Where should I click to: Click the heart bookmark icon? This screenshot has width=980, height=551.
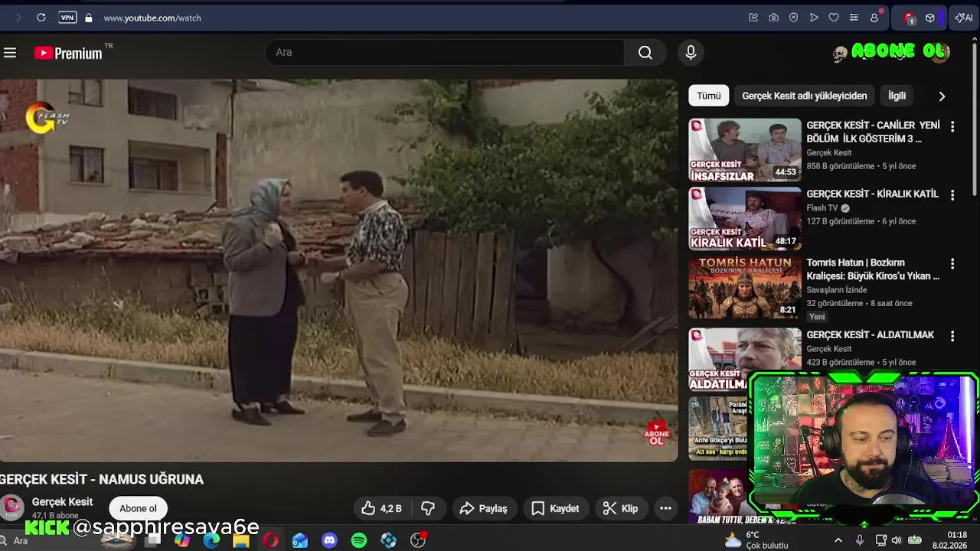[x=834, y=18]
